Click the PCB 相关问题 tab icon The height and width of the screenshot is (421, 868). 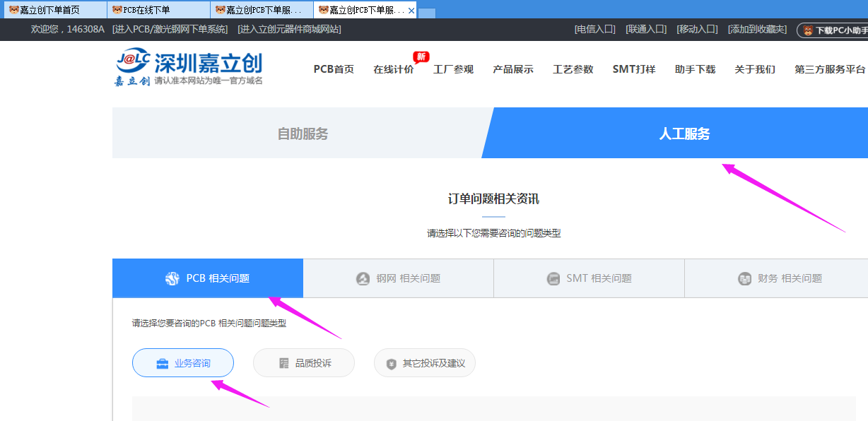click(x=172, y=279)
